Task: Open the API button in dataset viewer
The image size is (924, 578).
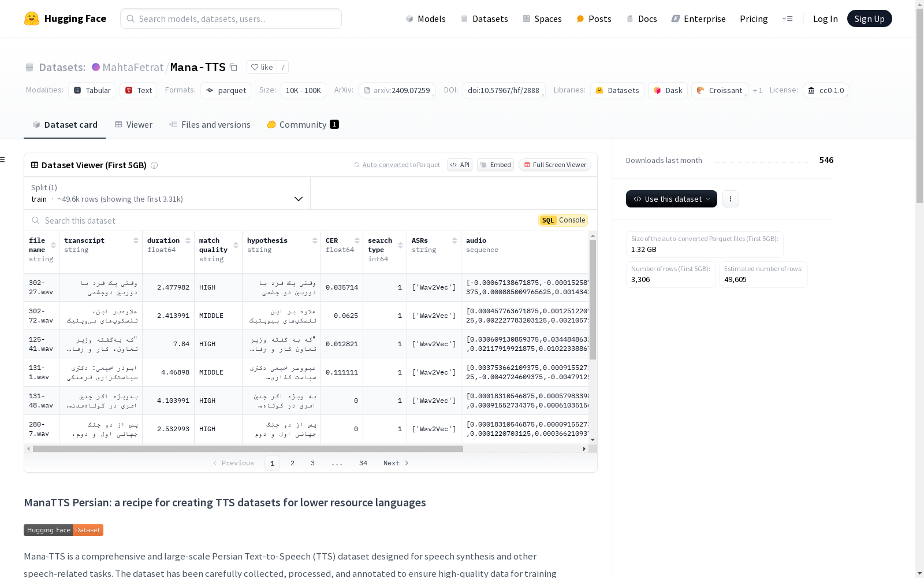Action: click(460, 165)
